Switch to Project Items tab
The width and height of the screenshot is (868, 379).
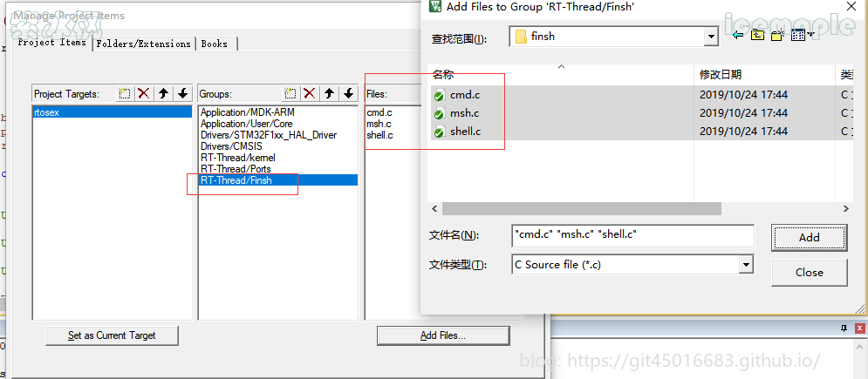[x=52, y=43]
